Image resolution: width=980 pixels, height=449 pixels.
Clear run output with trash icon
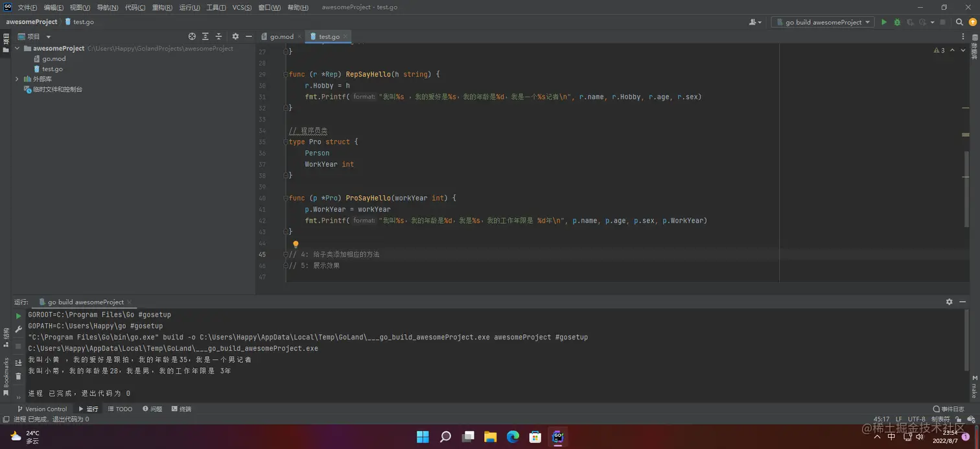pos(18,376)
